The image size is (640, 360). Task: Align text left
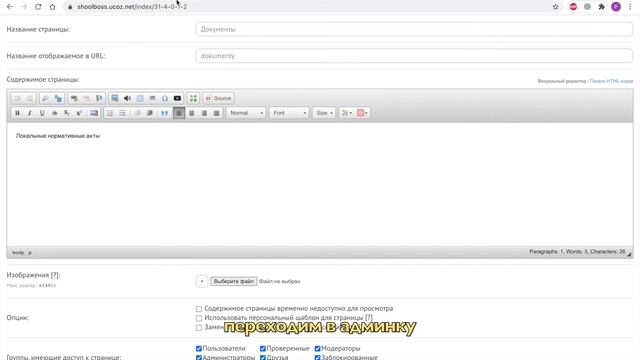179,113
